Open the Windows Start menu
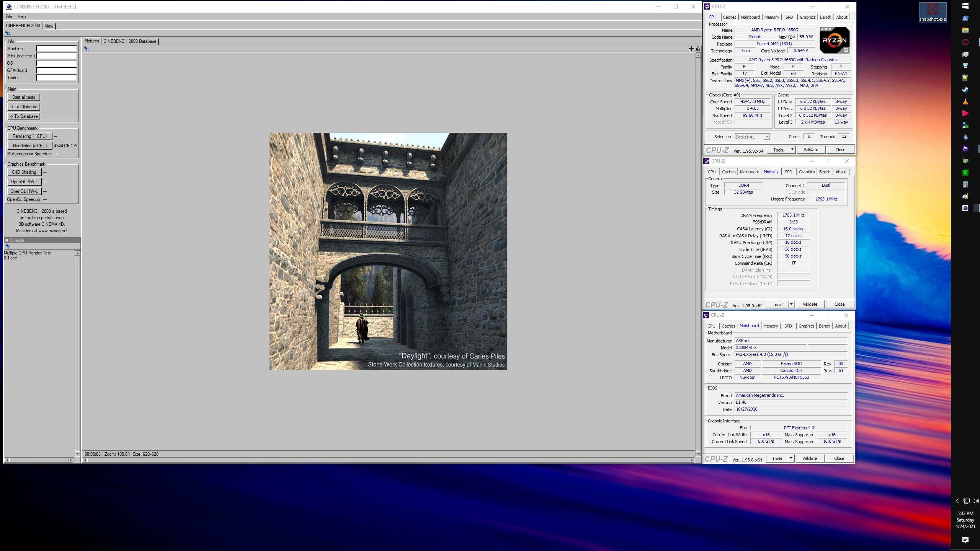Image resolution: width=980 pixels, height=551 pixels. point(965,6)
